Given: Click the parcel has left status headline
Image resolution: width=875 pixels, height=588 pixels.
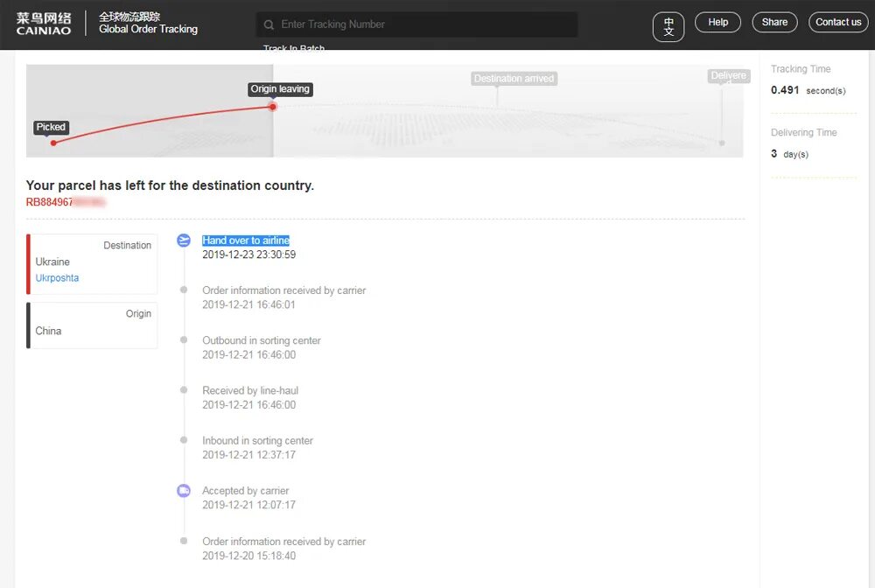Looking at the screenshot, I should tap(170, 185).
